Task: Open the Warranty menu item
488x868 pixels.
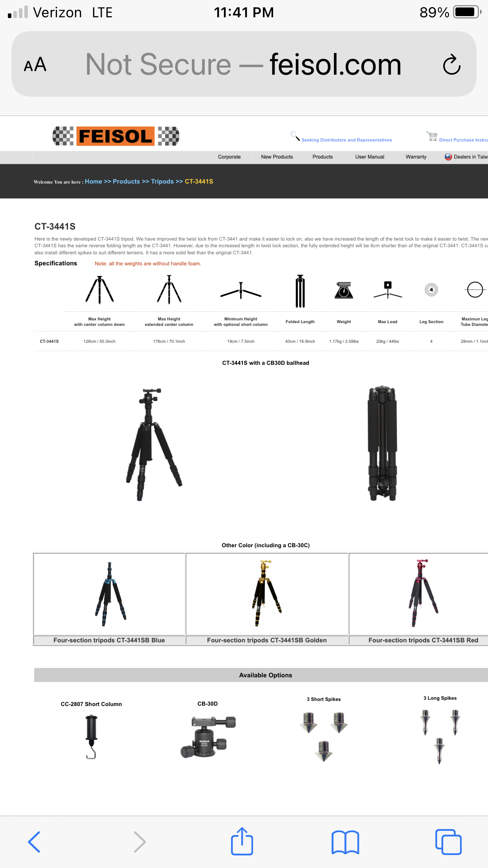Action: point(416,157)
